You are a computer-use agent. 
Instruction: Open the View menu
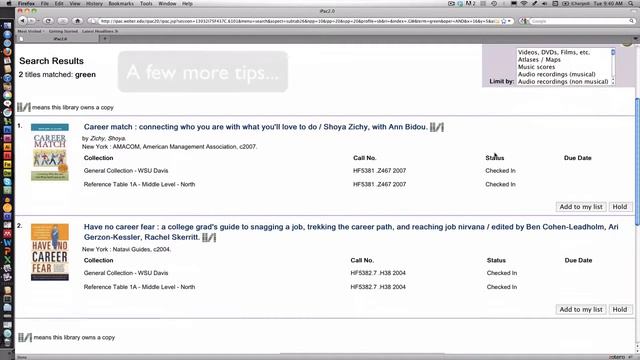(75, 3)
